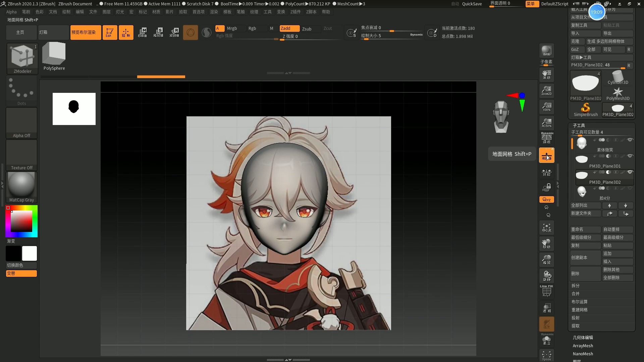The height and width of the screenshot is (362, 644).
Task: Toggle visibility eye of PM3D_Plane3D2 subtool
Action: tap(630, 172)
